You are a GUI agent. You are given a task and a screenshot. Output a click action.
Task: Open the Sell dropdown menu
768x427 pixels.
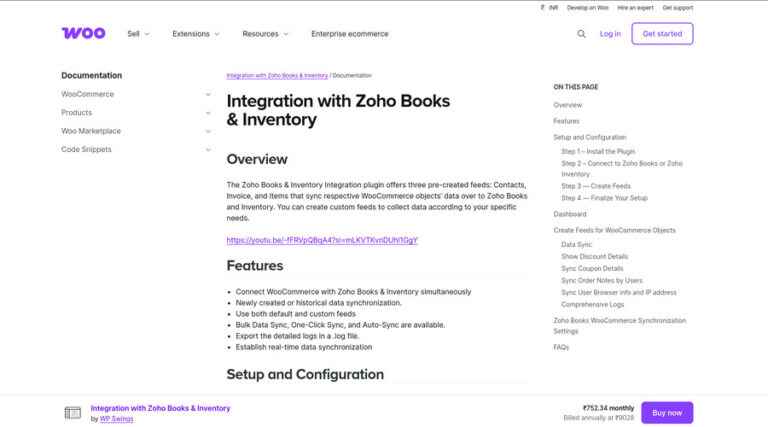coord(138,34)
